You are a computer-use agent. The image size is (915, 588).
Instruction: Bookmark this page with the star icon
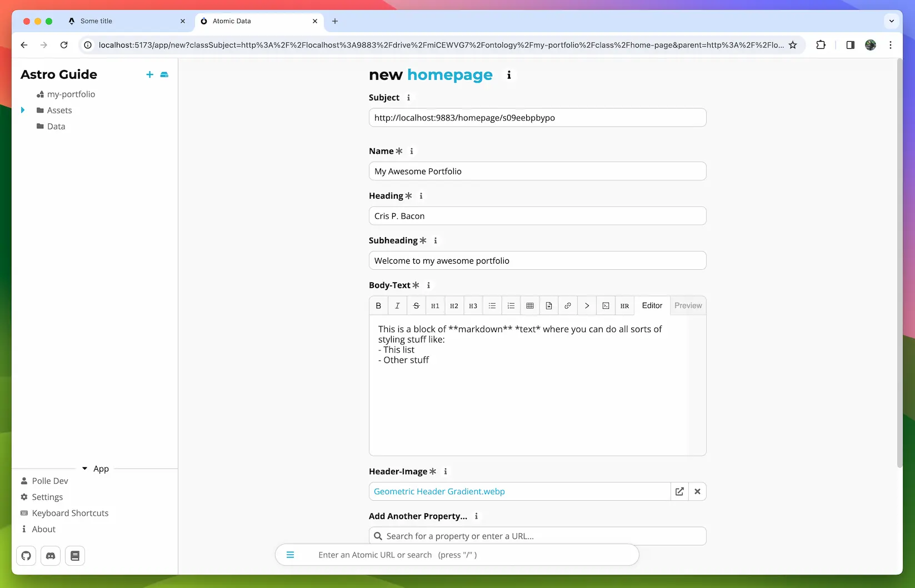(x=793, y=45)
